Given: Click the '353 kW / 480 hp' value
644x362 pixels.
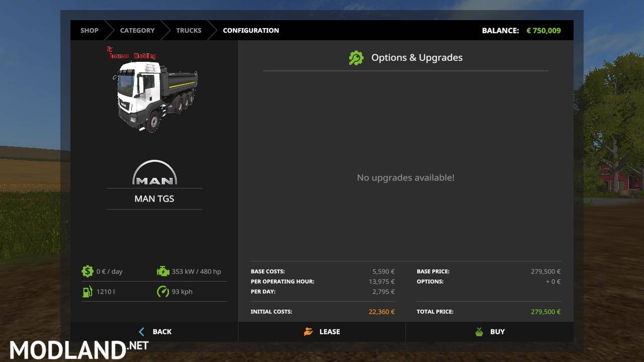Looking at the screenshot, I should [196, 271].
